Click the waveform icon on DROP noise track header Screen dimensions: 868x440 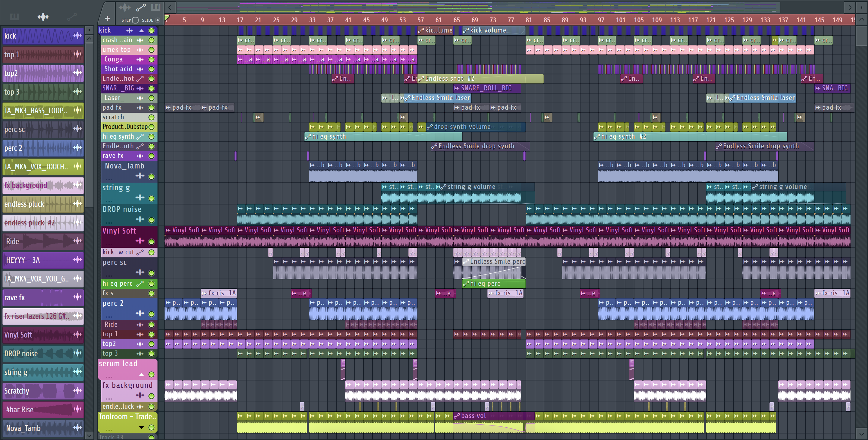click(140, 219)
